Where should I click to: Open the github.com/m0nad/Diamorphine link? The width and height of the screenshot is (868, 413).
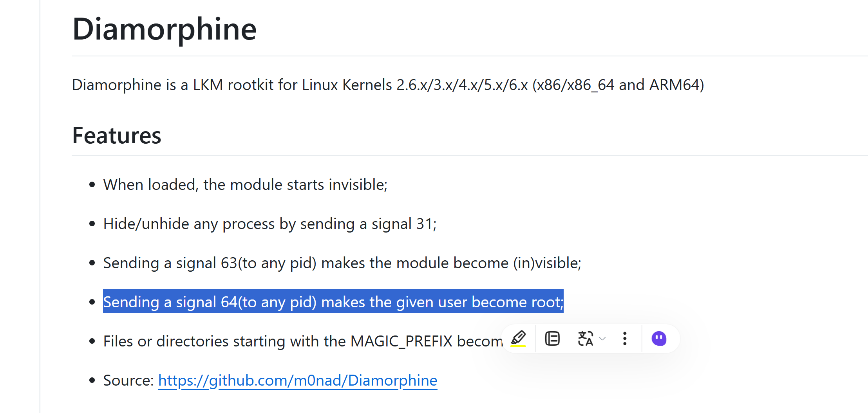298,381
